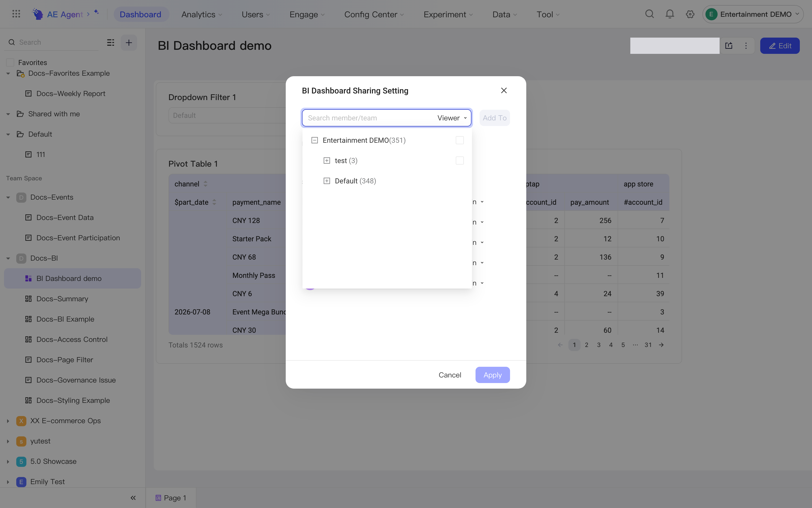Image resolution: width=812 pixels, height=508 pixels.
Task: Expand the Emily Test space
Action: coord(8,482)
